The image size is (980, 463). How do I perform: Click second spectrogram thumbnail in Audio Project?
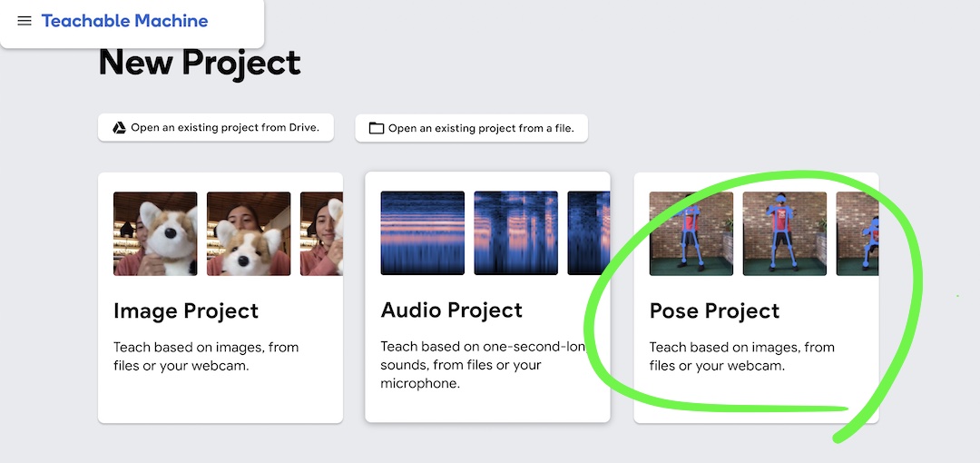coord(515,232)
